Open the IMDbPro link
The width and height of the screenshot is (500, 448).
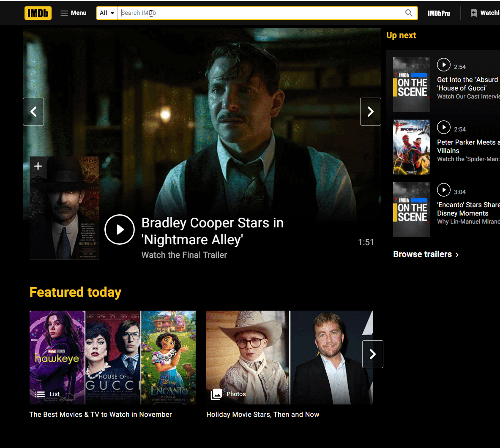439,13
